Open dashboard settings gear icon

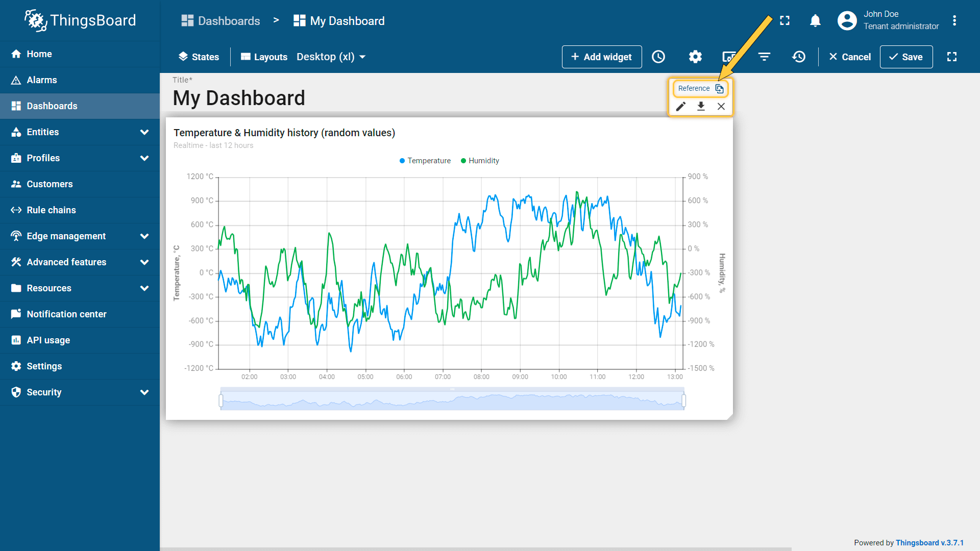[x=695, y=57]
